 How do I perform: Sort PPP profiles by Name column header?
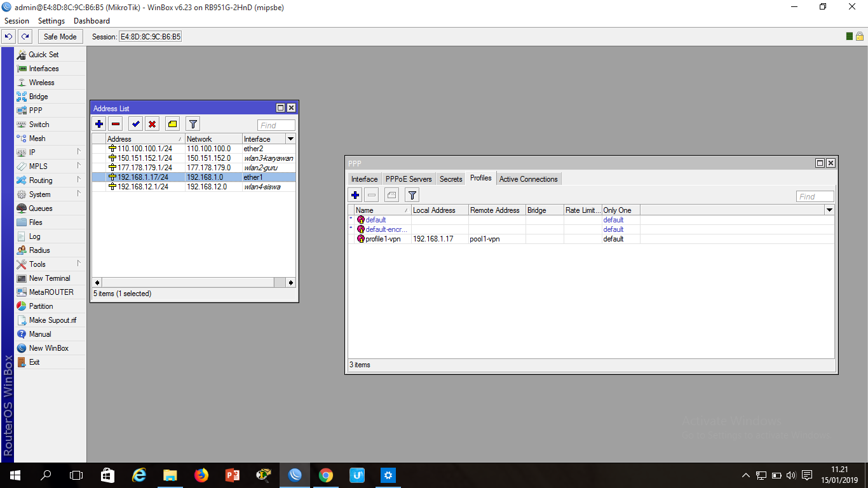383,210
